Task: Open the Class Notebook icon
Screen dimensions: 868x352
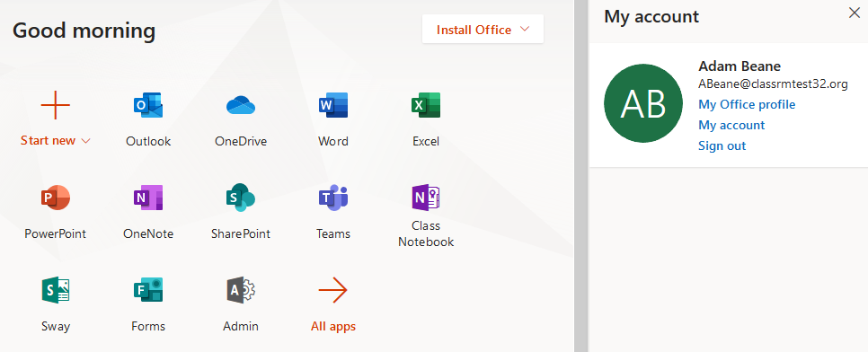Action: coord(426,198)
